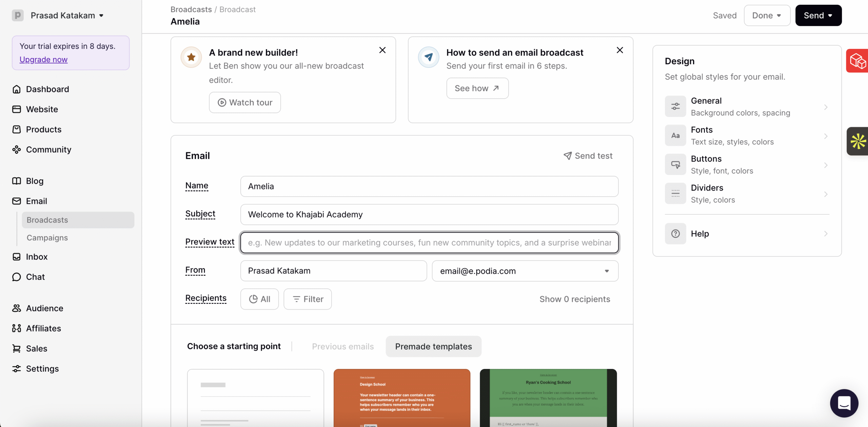The image size is (868, 427).
Task: Click the Send test paper-plane icon
Action: point(568,156)
